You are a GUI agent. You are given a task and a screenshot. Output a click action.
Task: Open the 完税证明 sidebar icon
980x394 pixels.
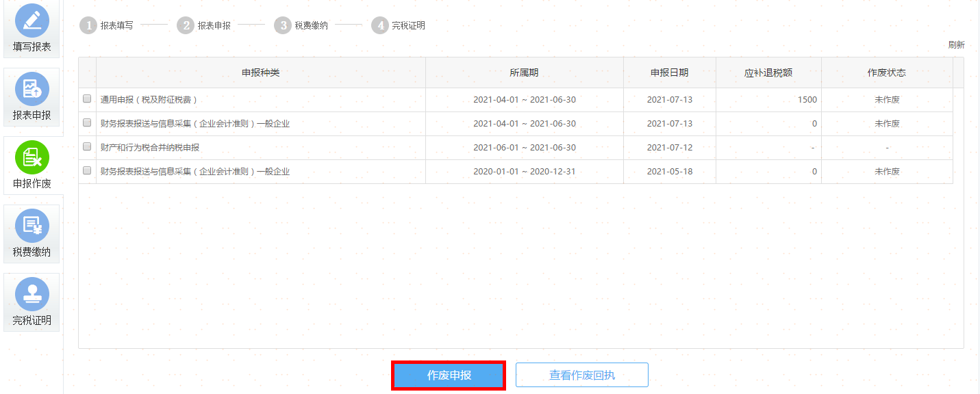(x=32, y=293)
